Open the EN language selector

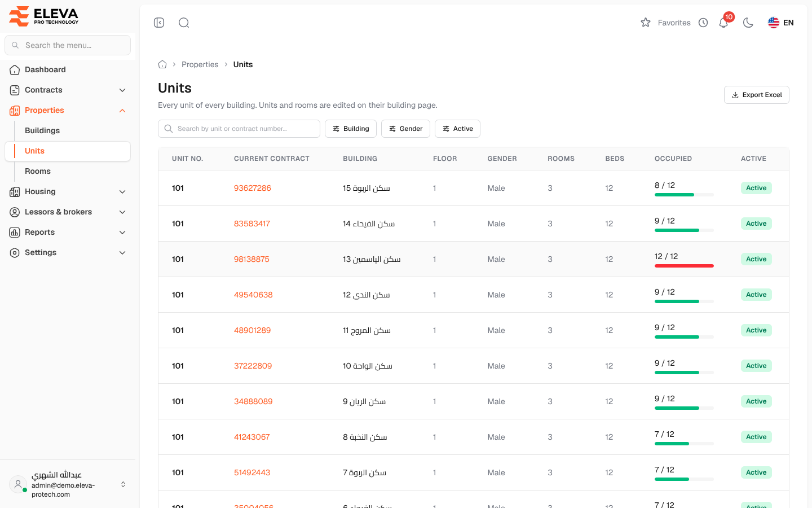pyautogui.click(x=781, y=23)
